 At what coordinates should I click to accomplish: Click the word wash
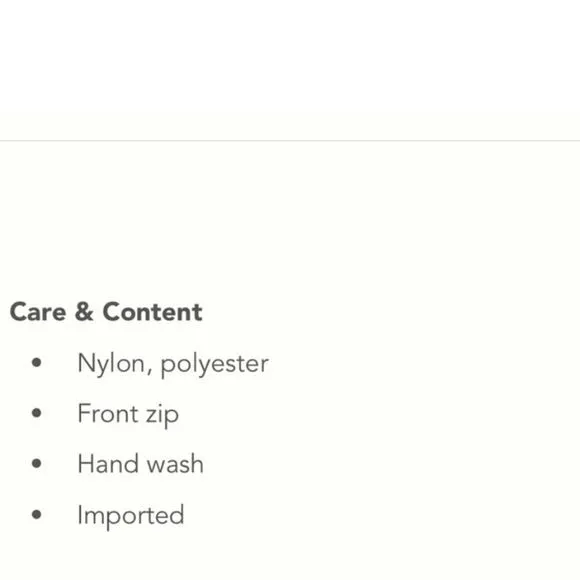coord(176,464)
